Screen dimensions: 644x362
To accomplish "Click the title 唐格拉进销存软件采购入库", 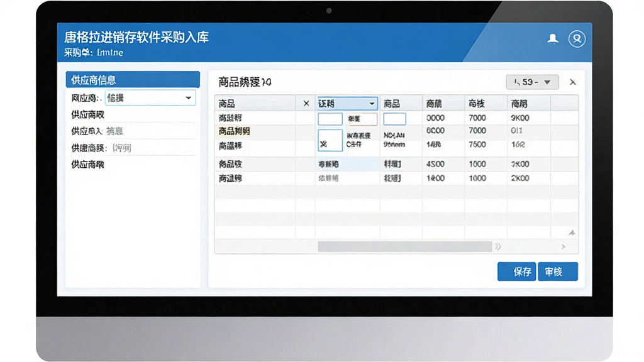I will (136, 37).
